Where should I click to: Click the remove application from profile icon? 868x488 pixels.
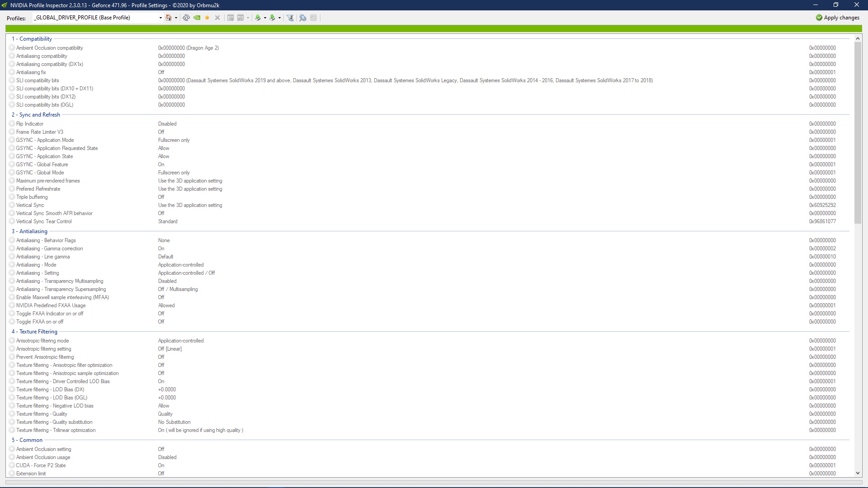pos(241,18)
